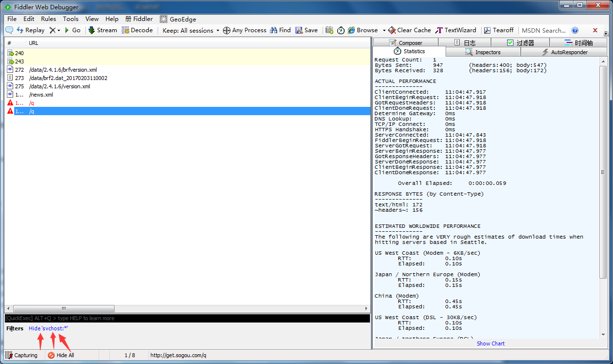Open Find sessions binoculars button
613x364 pixels.
click(280, 30)
